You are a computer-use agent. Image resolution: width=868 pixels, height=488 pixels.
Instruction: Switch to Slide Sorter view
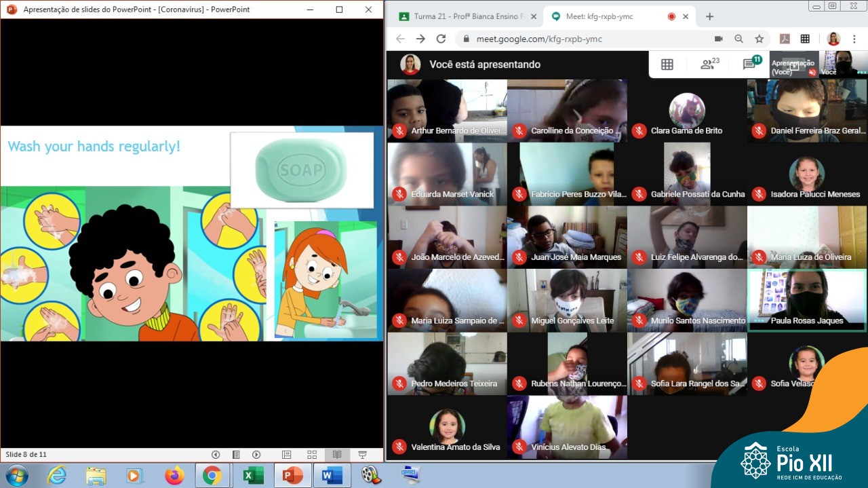(x=312, y=455)
